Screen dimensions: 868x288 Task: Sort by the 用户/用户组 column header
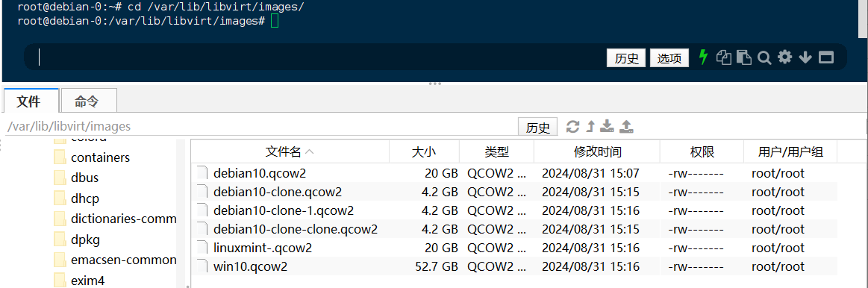coord(790,151)
